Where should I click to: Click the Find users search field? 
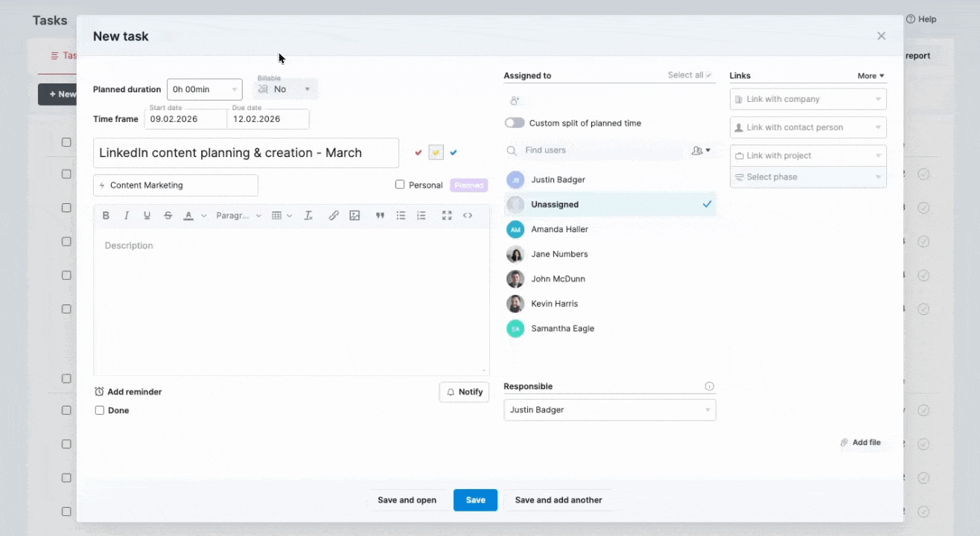(x=594, y=150)
